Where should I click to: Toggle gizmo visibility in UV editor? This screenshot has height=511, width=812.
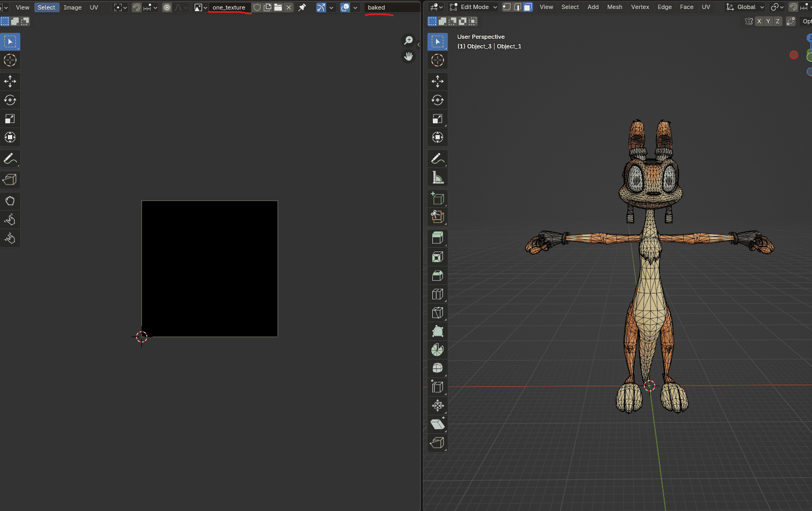[x=321, y=7]
